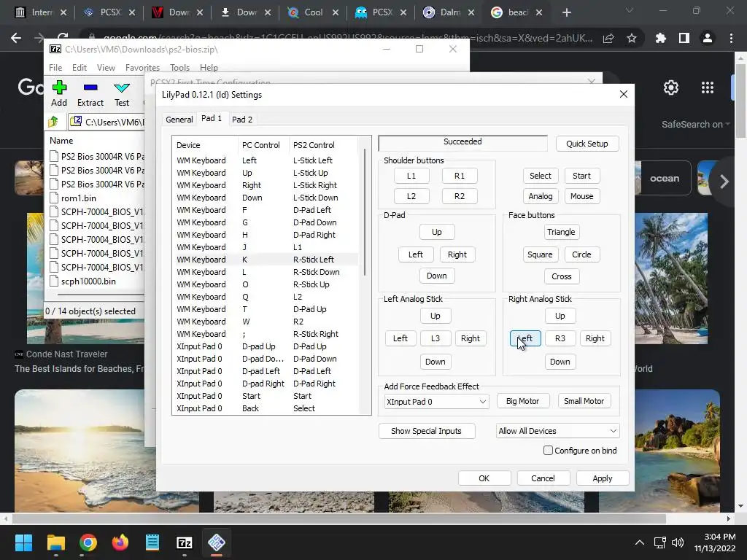The image size is (747, 560).
Task: Click the ocean suggestion chip
Action: tap(664, 179)
